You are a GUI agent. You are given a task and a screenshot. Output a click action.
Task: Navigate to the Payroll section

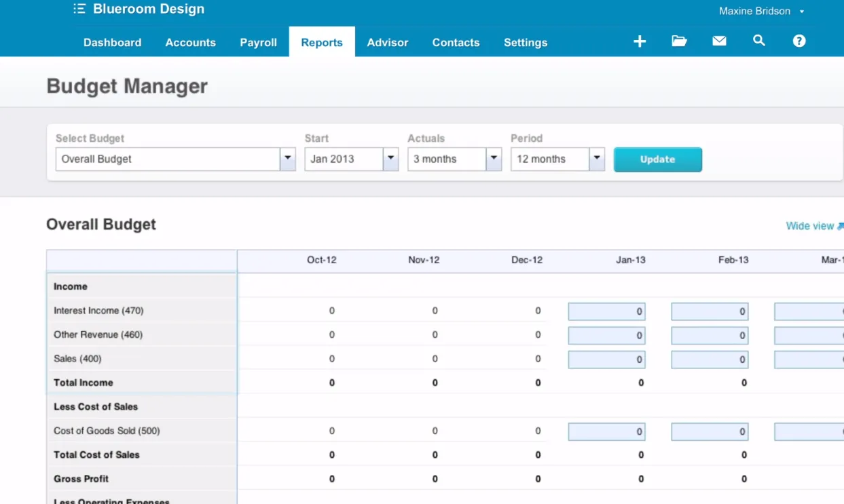[x=258, y=42]
